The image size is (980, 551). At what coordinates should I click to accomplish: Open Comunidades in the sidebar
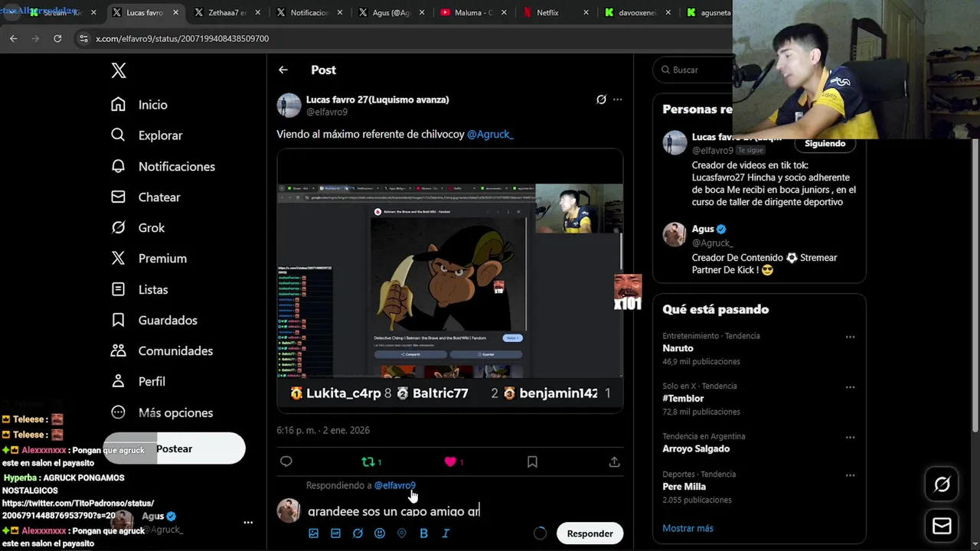pos(162,350)
